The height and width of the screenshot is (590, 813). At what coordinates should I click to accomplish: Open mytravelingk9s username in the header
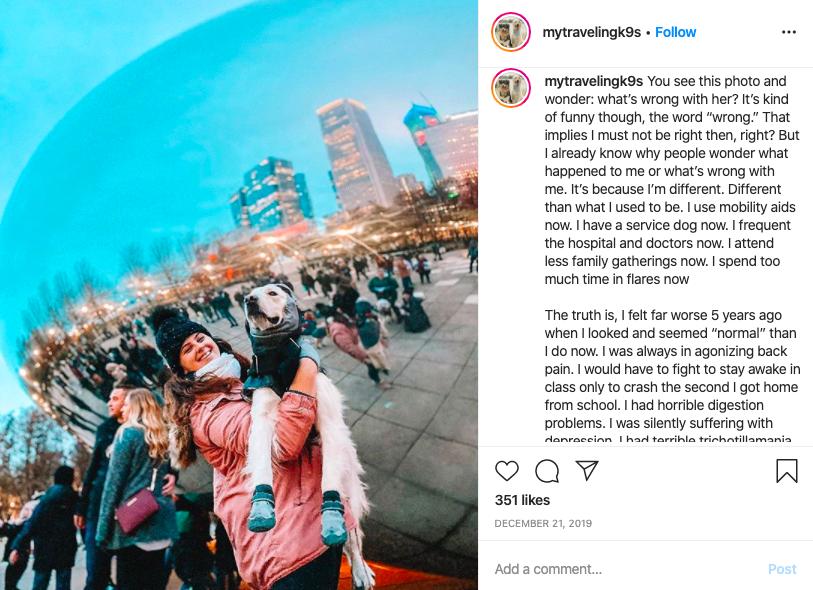[x=592, y=32]
